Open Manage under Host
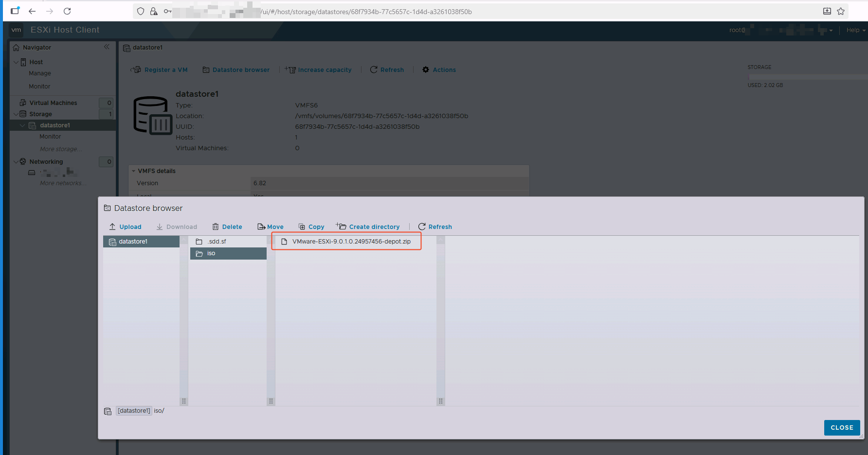The height and width of the screenshot is (455, 868). click(39, 73)
